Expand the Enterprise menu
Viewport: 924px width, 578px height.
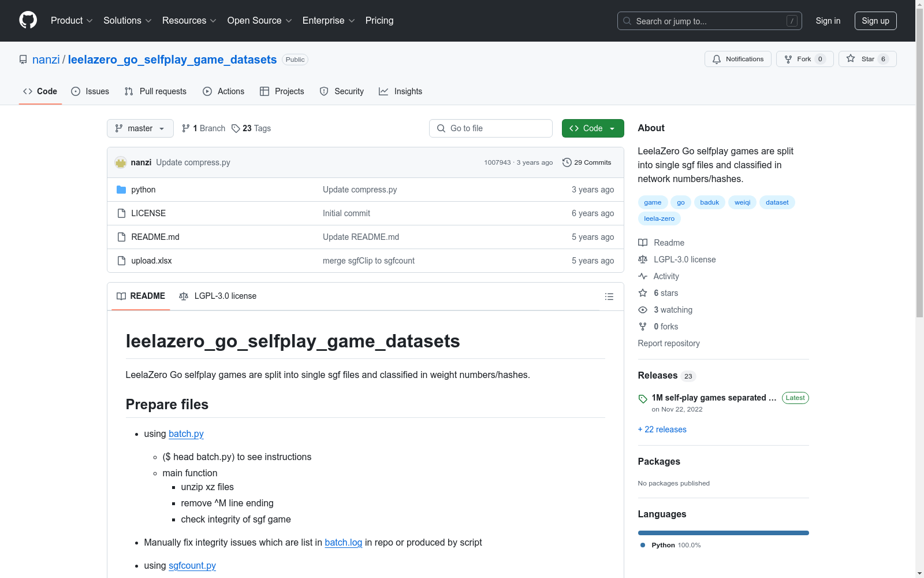[x=329, y=20]
